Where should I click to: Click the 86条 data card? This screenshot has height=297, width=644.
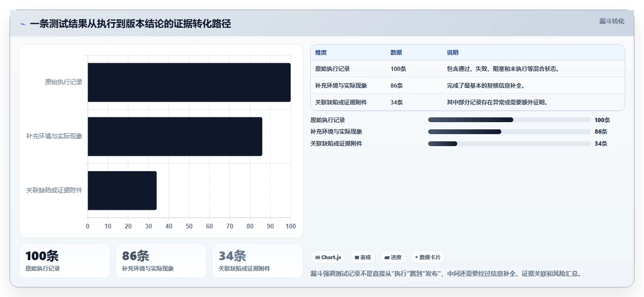click(x=161, y=261)
